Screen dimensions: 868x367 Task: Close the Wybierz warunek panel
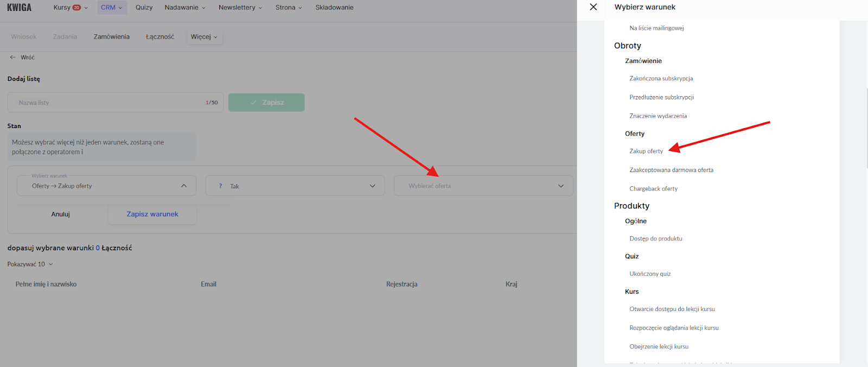[593, 7]
